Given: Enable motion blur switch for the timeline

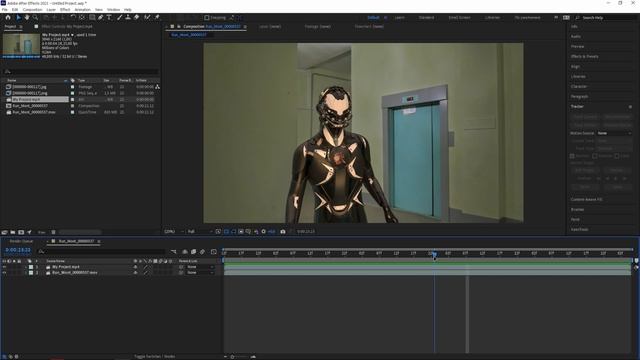Looking at the screenshot, I should click(x=202, y=252).
